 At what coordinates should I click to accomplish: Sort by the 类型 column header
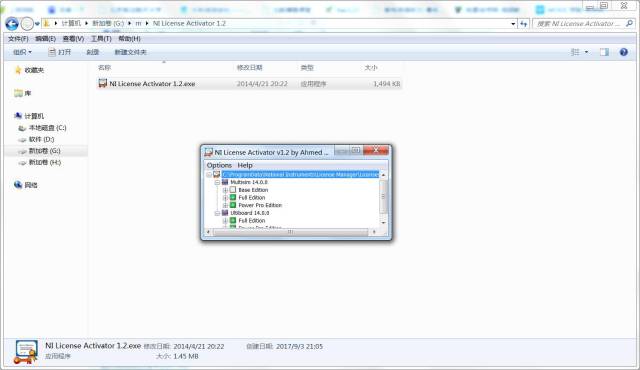pyautogui.click(x=307, y=67)
